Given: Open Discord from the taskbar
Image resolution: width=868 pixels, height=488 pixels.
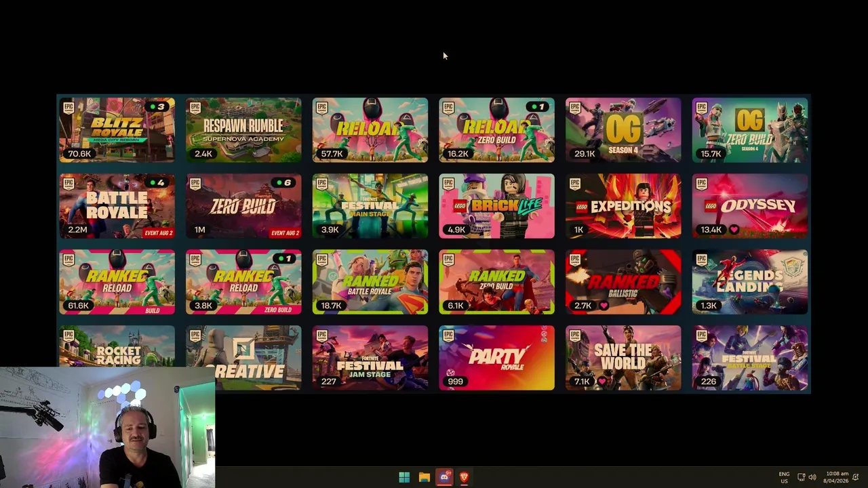Looking at the screenshot, I should (x=444, y=477).
